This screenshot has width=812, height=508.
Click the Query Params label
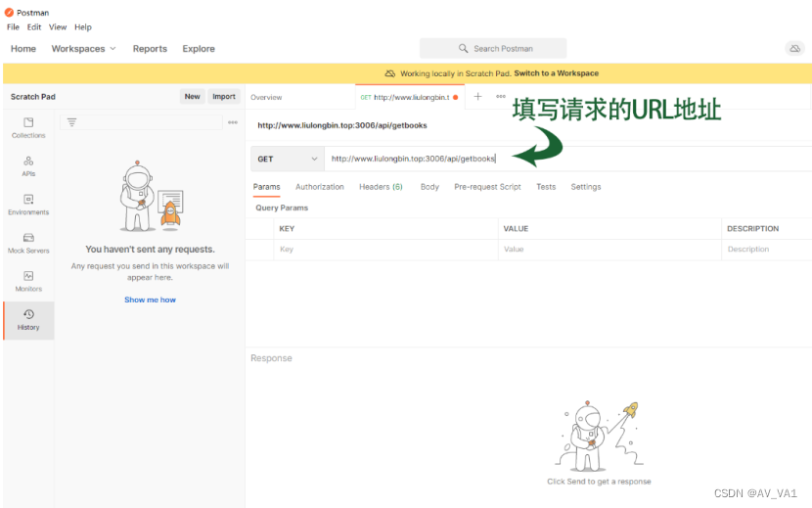pos(282,208)
